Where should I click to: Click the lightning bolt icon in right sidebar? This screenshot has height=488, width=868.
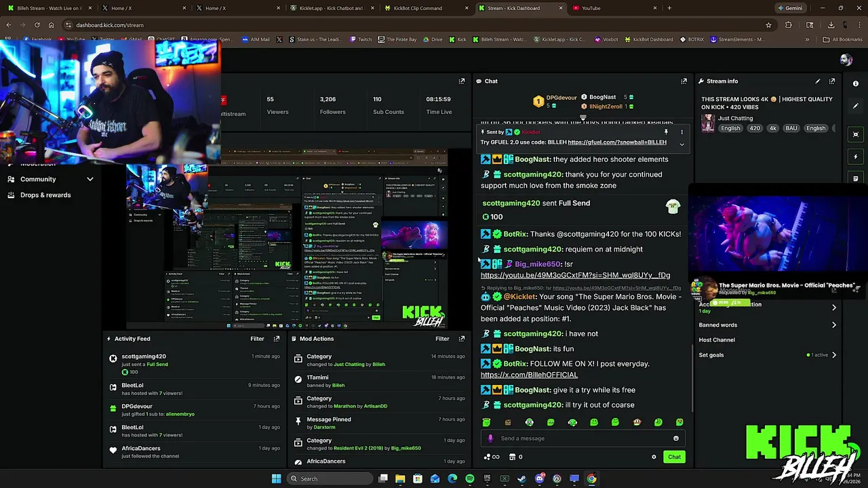click(x=856, y=157)
